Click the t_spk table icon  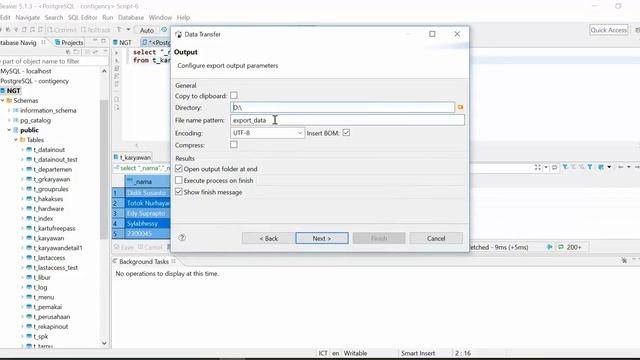(29, 336)
